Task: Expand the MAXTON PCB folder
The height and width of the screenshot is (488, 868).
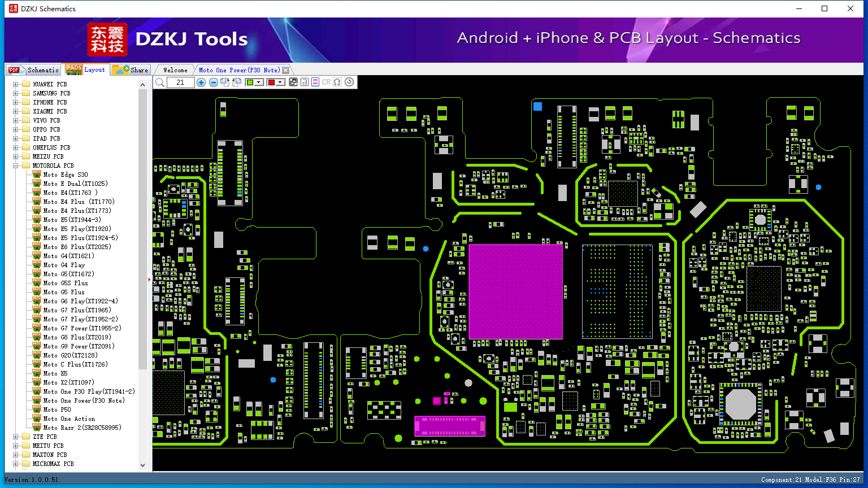Action: point(16,455)
